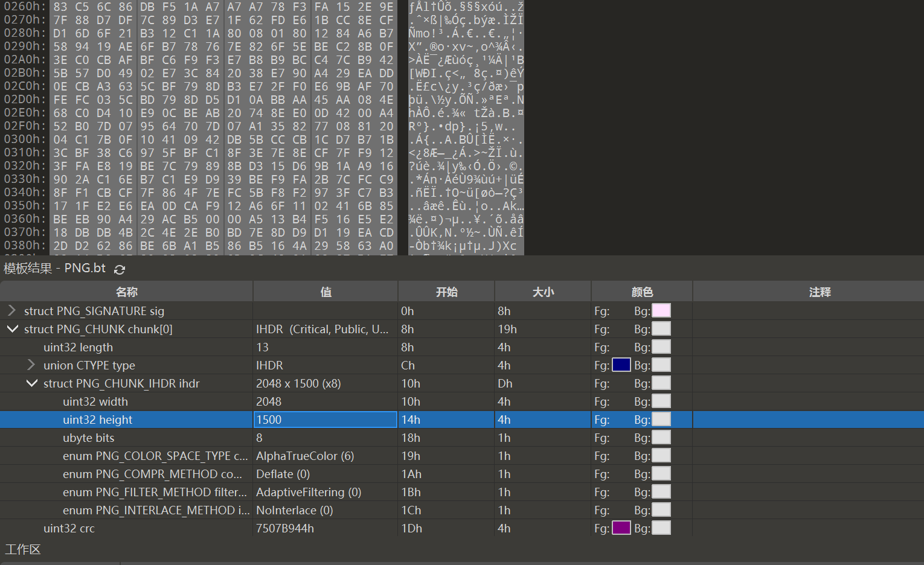Click size value Dh of ihdr row
Image resolution: width=924 pixels, height=565 pixels.
pos(505,383)
